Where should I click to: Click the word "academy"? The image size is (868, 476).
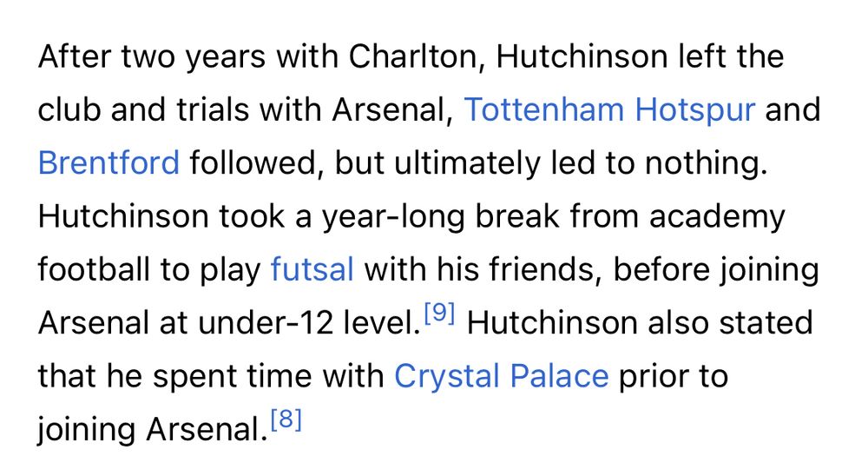[x=717, y=217]
